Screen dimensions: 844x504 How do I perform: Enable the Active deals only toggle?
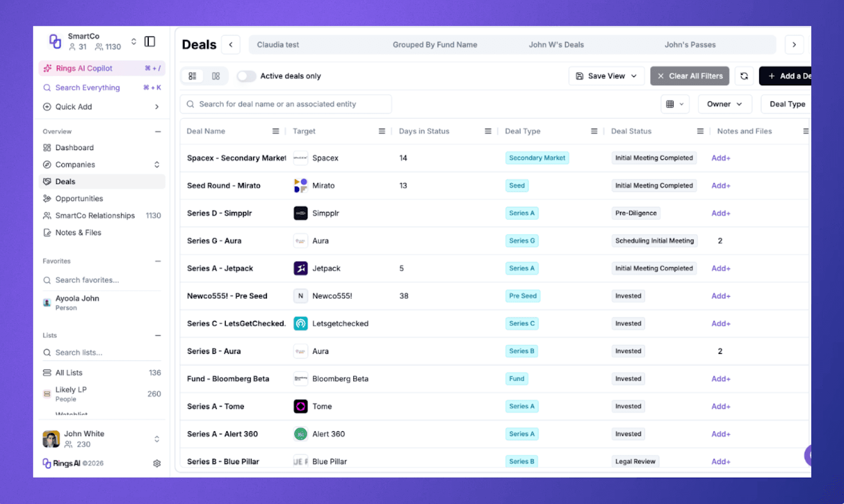[246, 76]
